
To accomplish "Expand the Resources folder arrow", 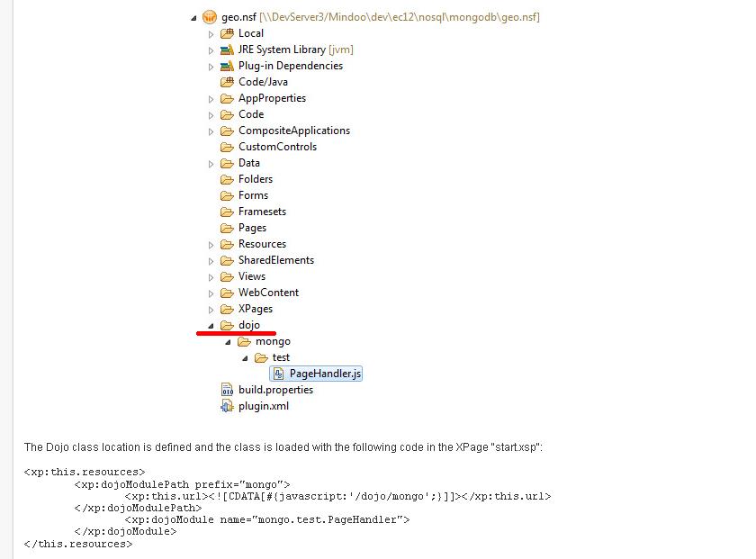I will point(211,244).
